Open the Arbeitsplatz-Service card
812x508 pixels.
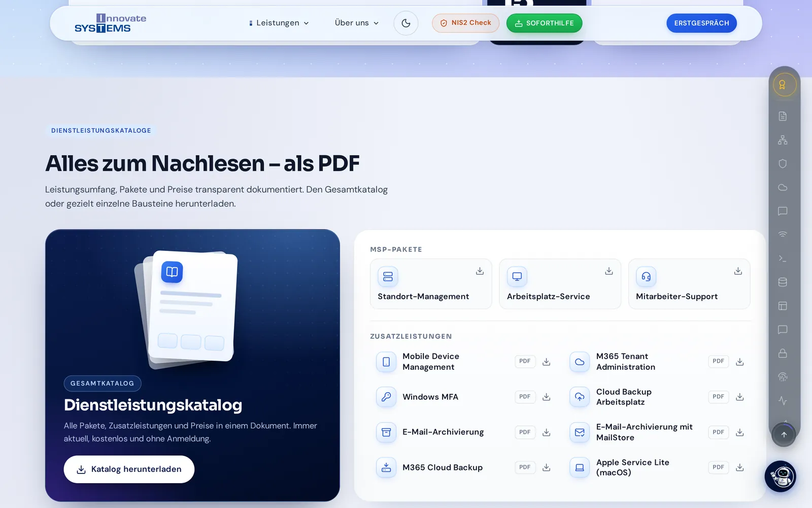tap(560, 284)
